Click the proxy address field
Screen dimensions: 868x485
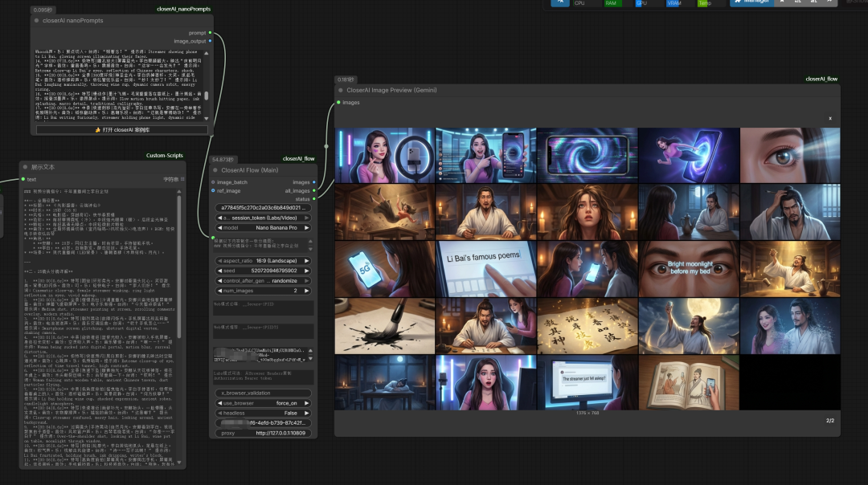tap(264, 433)
